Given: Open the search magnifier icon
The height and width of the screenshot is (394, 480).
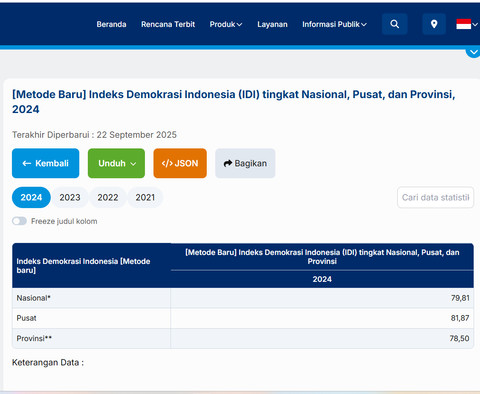Looking at the screenshot, I should coord(395,24).
